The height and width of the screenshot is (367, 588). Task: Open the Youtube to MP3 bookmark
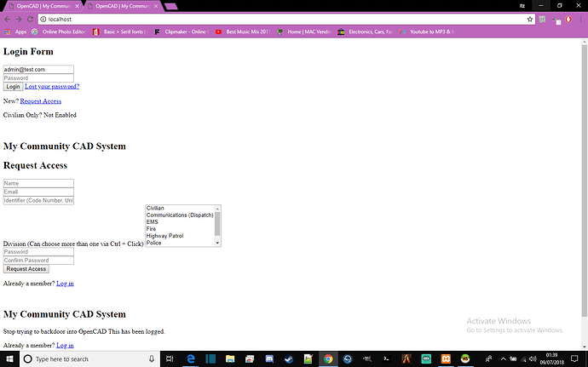[427, 32]
